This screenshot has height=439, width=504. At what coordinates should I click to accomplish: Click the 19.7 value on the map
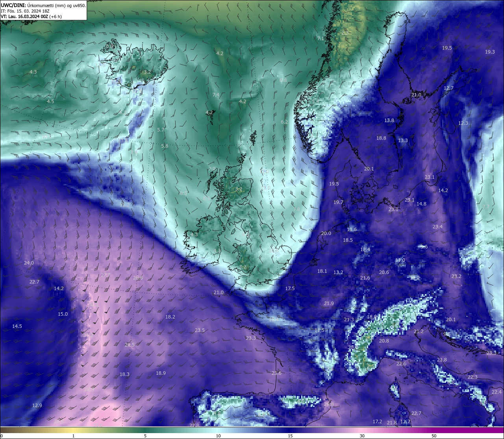coord(338,202)
